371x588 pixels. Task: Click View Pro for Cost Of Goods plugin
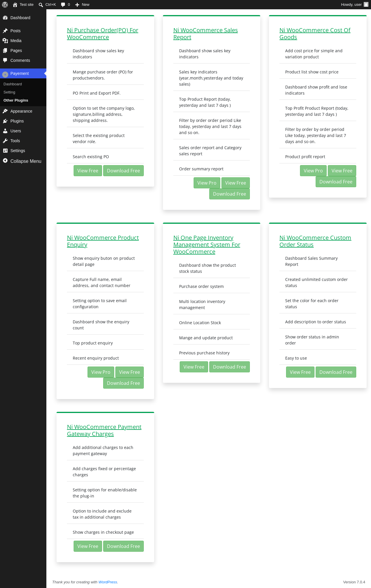pyautogui.click(x=313, y=171)
